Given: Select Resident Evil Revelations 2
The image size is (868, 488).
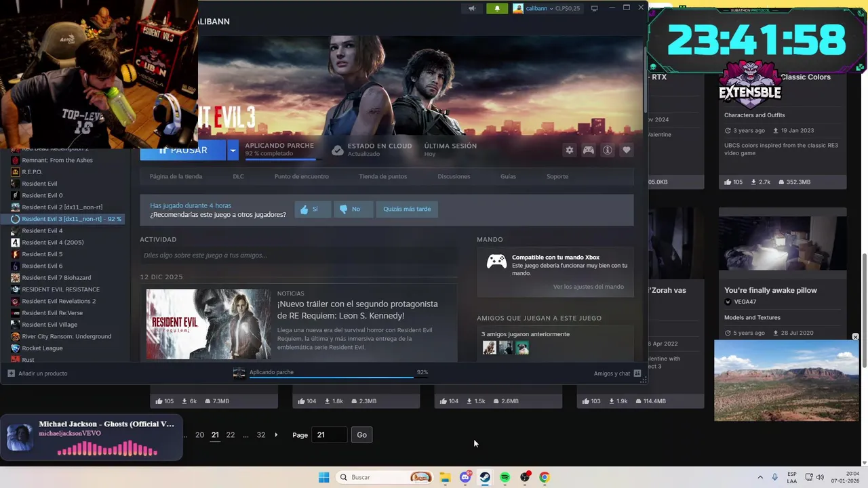Looking at the screenshot, I should coord(58,301).
